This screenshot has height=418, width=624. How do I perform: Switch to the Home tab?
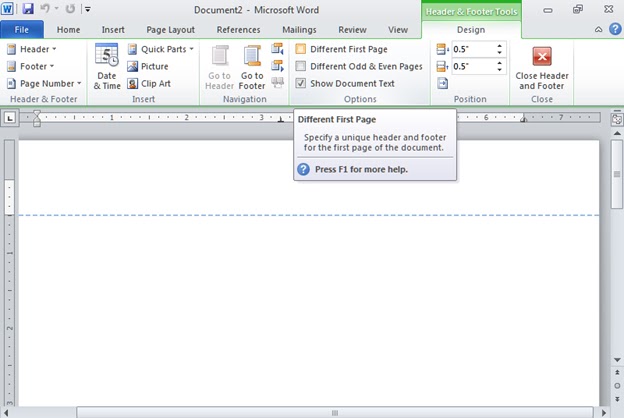point(68,30)
